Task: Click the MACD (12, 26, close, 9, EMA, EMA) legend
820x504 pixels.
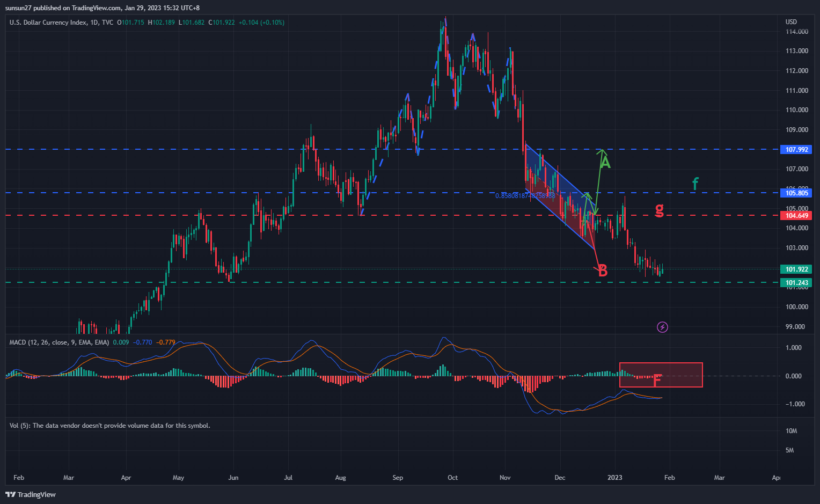Action: 59,342
